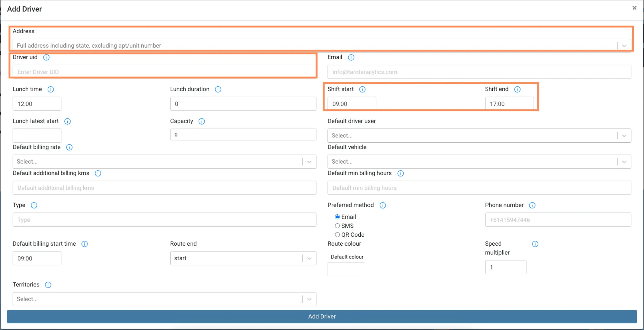
Task: Open the Driver uid info icon
Action: click(46, 57)
